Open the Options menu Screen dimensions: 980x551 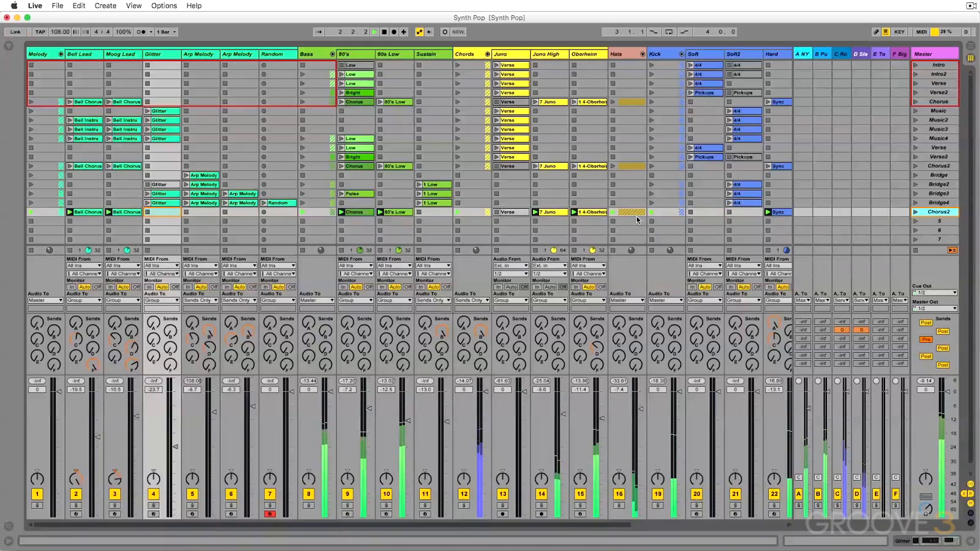164,6
